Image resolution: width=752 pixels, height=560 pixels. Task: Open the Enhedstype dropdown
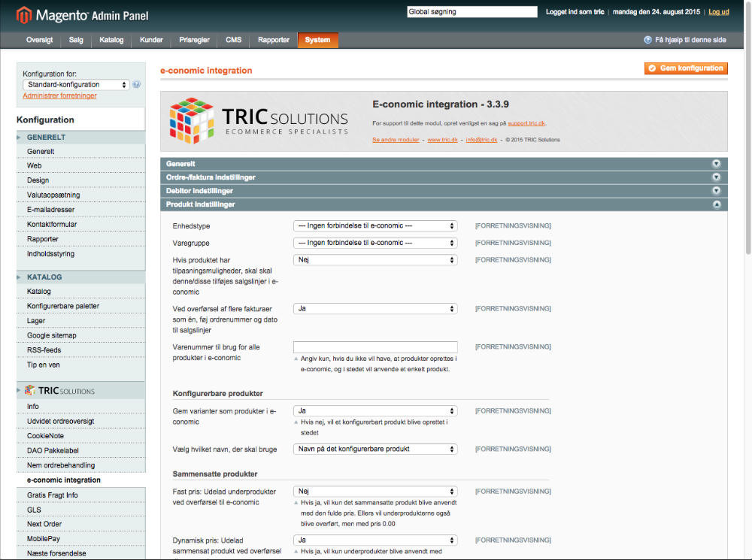point(375,226)
